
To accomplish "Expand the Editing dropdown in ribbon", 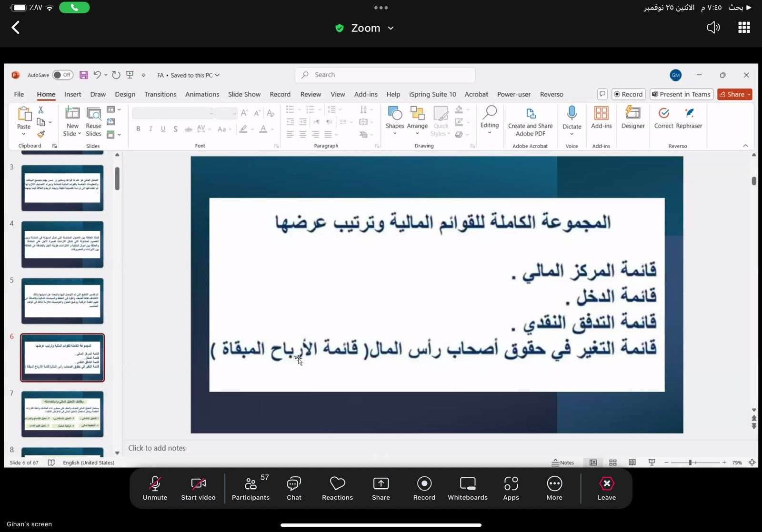I will [x=489, y=119].
